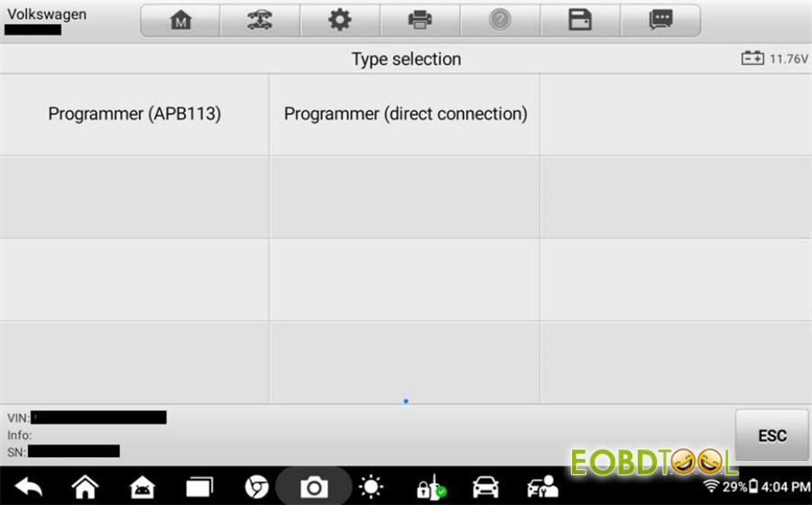The image size is (812, 505).
Task: Click the help question mark icon
Action: coord(500,20)
